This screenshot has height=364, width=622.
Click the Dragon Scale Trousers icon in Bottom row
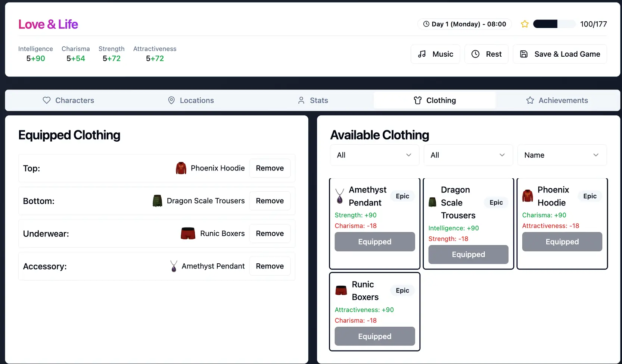pyautogui.click(x=157, y=201)
